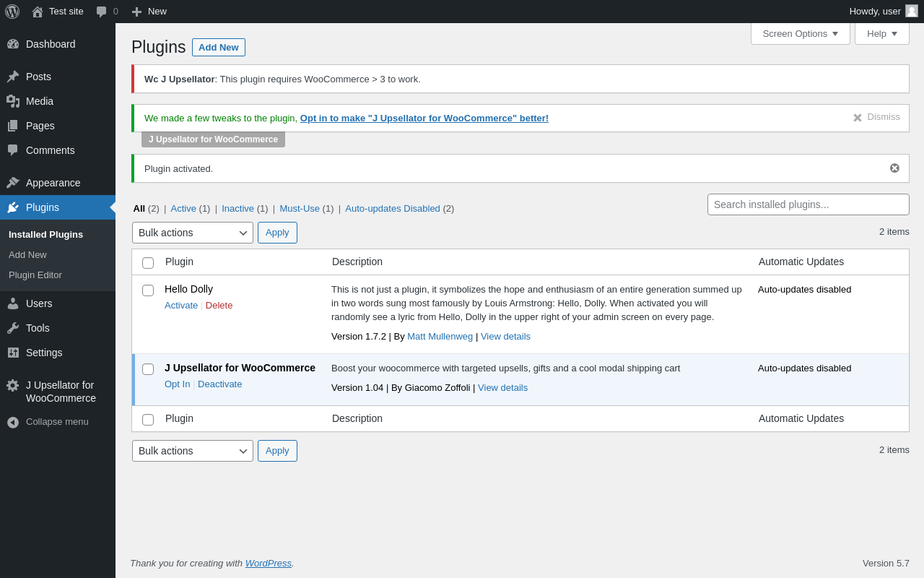
Task: Filter plugins by Inactive
Action: pyautogui.click(x=237, y=209)
